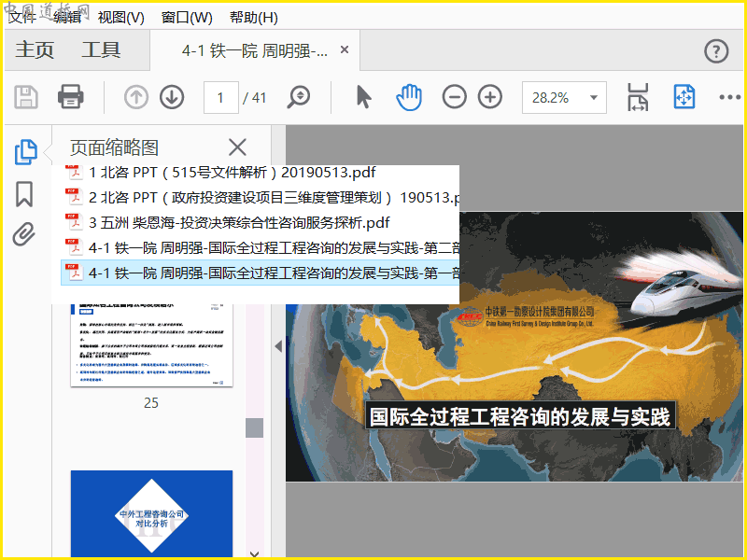Open the 文件 menu

coord(22,18)
